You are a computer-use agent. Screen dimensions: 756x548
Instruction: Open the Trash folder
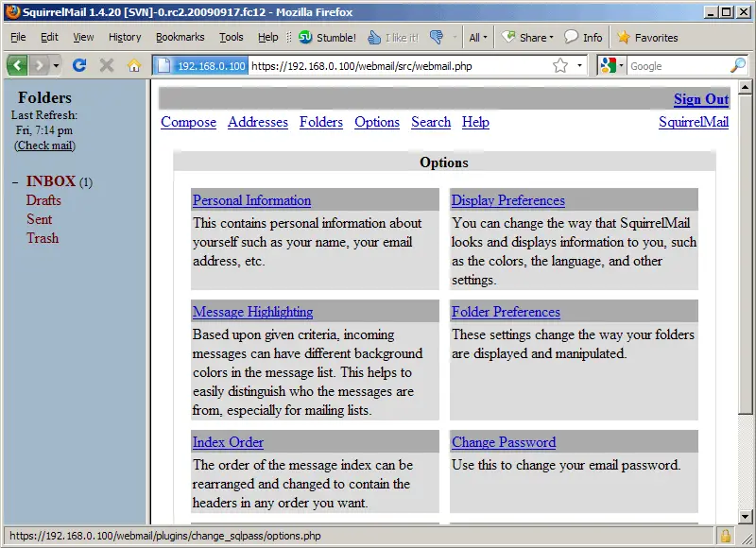[43, 238]
